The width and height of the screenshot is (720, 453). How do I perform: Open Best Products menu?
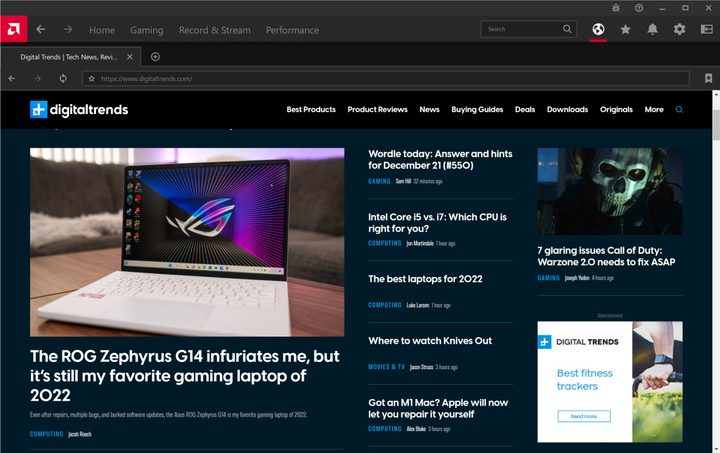pos(311,110)
